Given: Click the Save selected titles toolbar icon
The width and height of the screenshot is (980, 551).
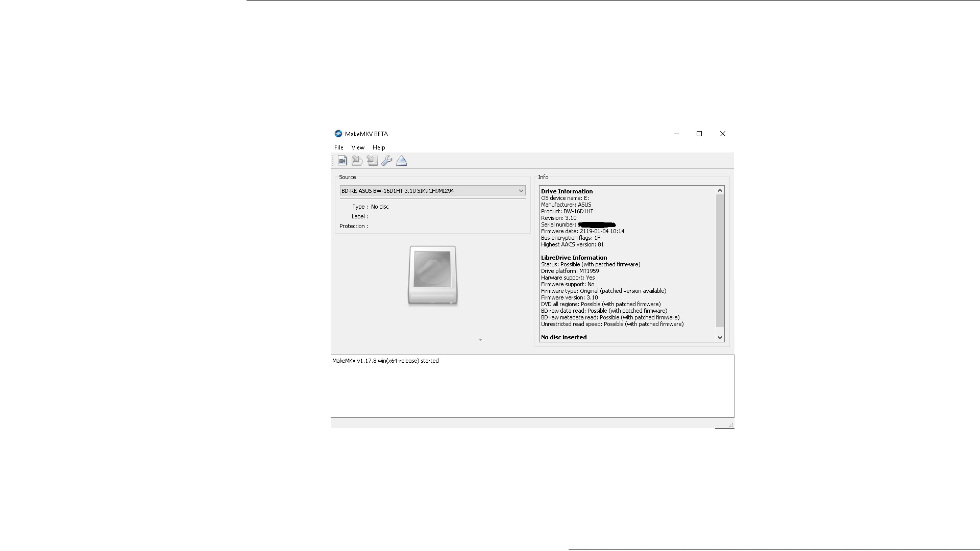Looking at the screenshot, I should point(372,161).
